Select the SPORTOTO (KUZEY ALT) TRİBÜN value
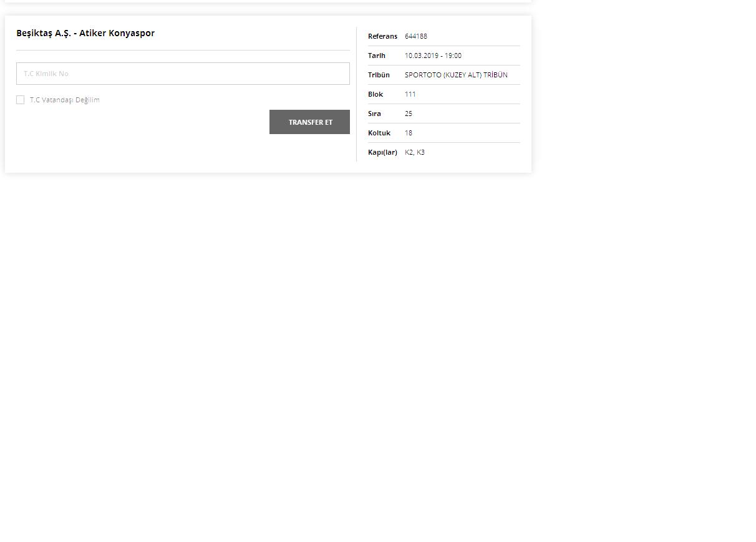The width and height of the screenshot is (756, 542). [x=456, y=75]
